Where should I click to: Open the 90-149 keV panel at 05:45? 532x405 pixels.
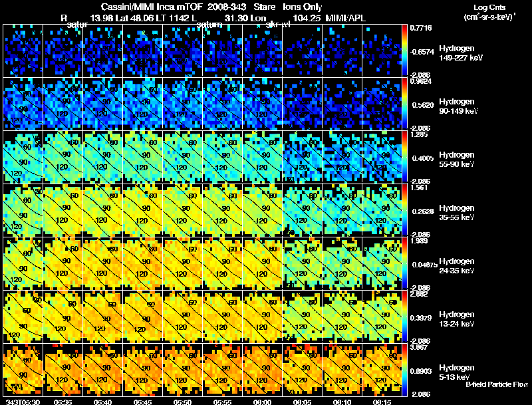click(142, 104)
